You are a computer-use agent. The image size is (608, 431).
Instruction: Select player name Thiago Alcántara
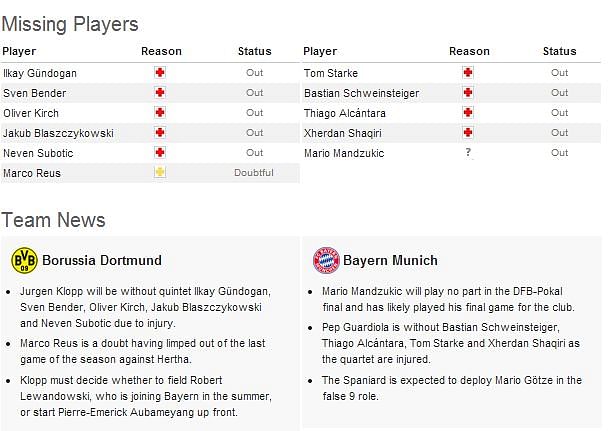pyautogui.click(x=345, y=113)
